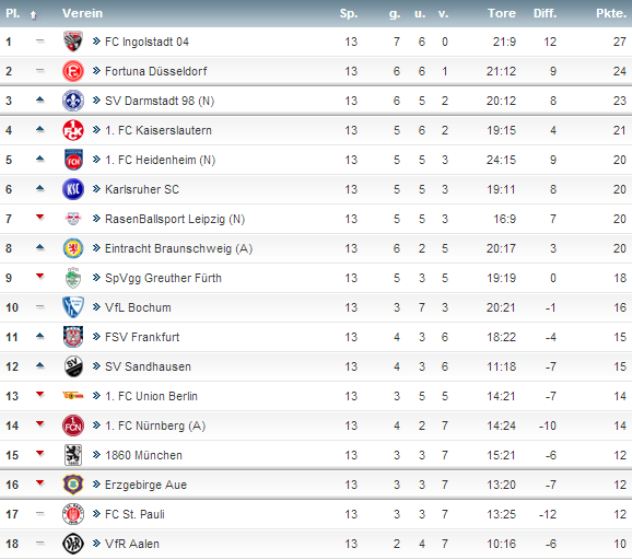Click the 1860 München lion logo
632x559 pixels.
(x=72, y=455)
